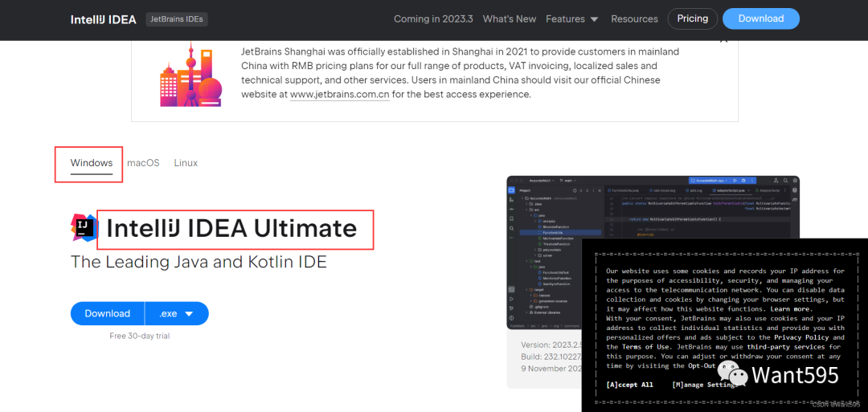This screenshot has width=868, height=412.
Task: Visit the Opt-Out link
Action: click(702, 365)
